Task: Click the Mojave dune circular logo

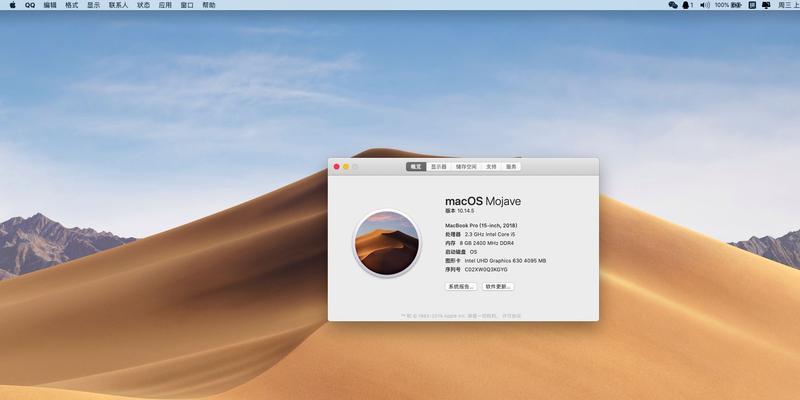Action: pos(387,243)
